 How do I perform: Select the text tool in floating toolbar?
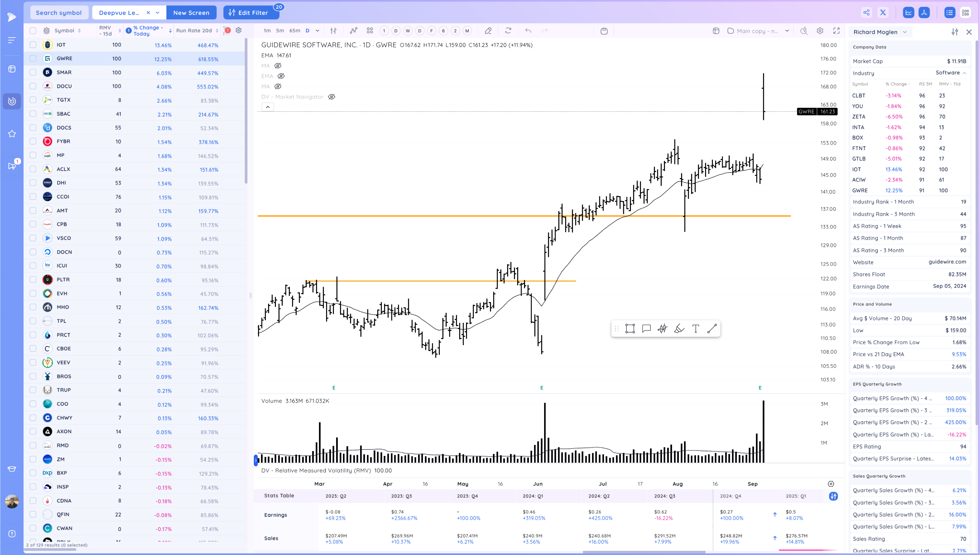(x=695, y=329)
